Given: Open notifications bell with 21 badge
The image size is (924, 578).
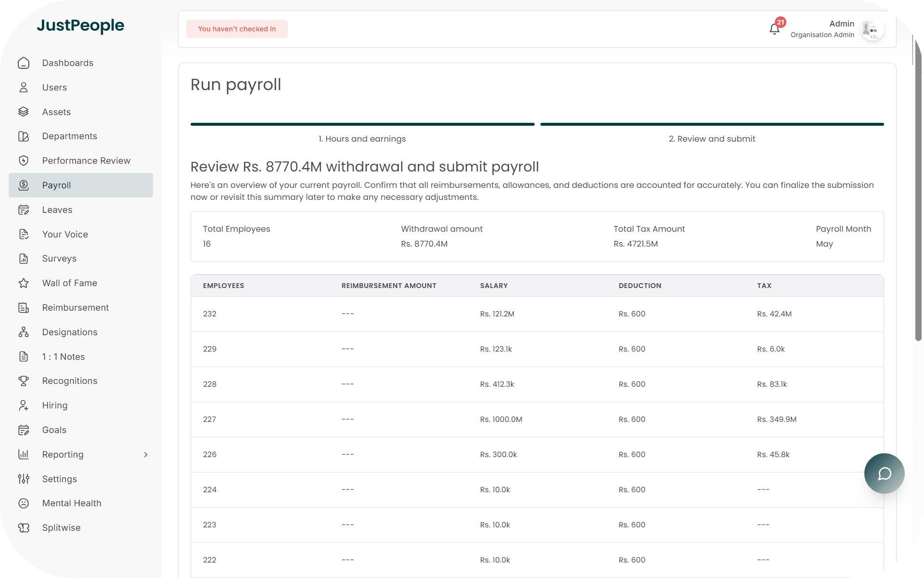Looking at the screenshot, I should (775, 29).
